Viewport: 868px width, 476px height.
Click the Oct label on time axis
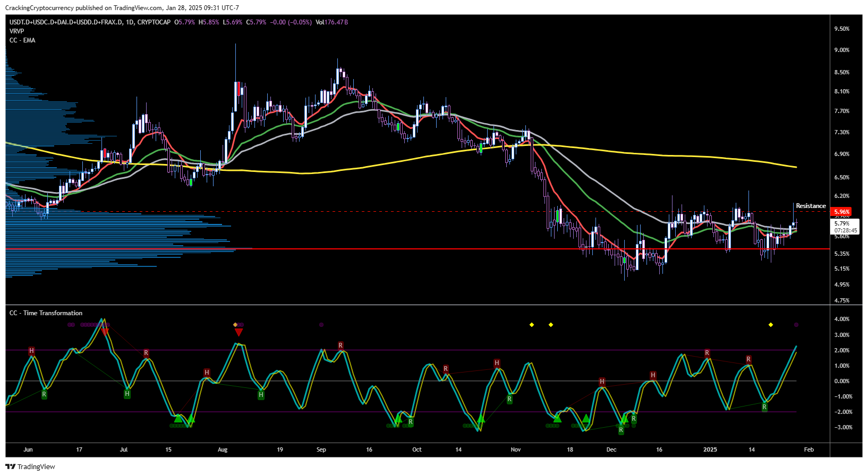pos(417,449)
